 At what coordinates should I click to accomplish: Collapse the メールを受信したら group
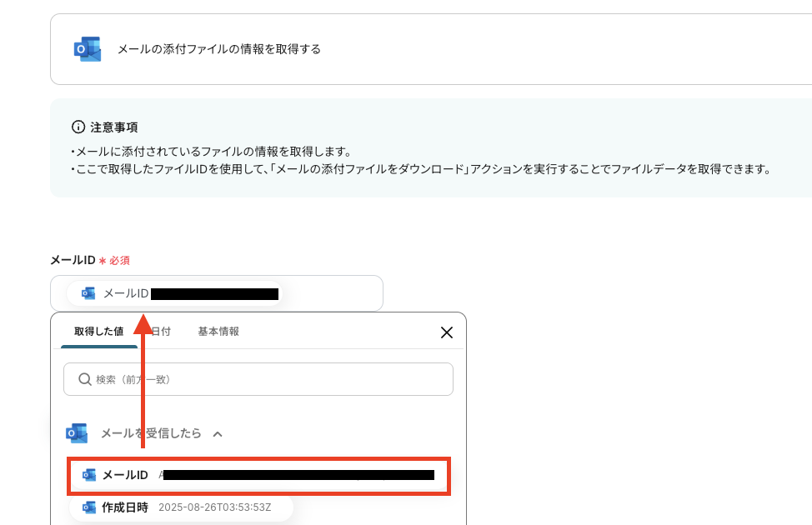pos(217,433)
